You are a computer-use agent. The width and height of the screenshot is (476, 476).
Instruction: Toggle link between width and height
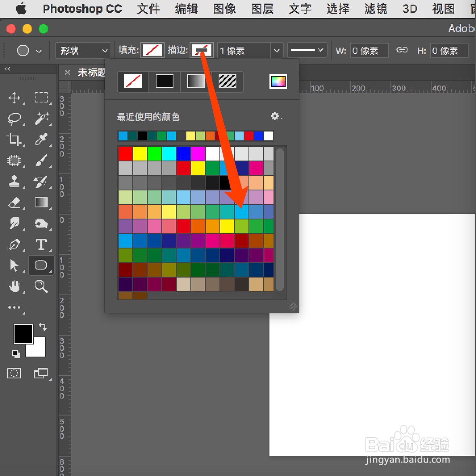click(x=402, y=50)
